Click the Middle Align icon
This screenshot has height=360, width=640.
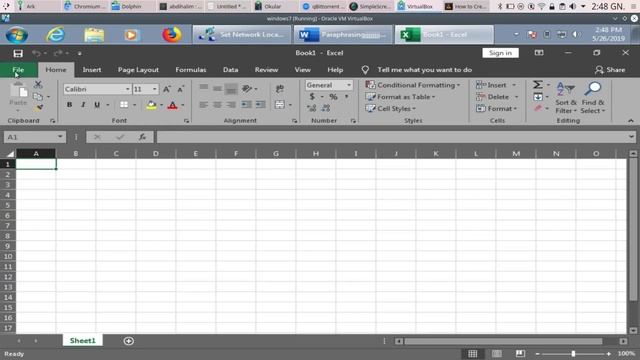point(218,88)
